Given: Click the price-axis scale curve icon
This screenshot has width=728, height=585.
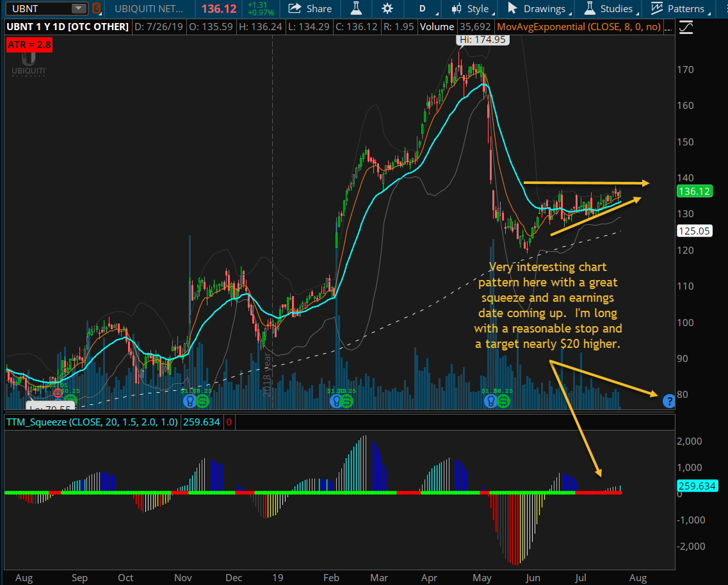Looking at the screenshot, I should coord(686,28).
